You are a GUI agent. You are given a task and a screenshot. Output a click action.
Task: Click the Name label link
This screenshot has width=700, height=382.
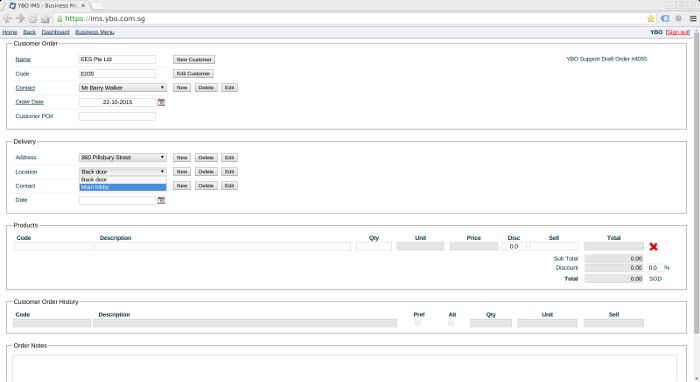[x=23, y=59]
